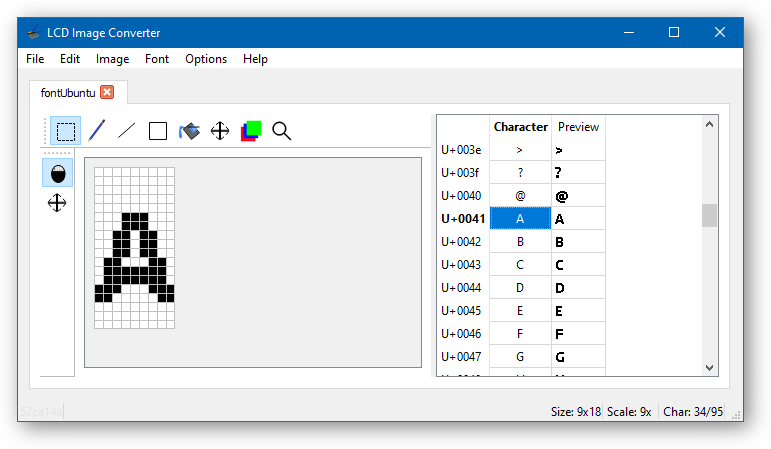Click the Scale: 9x status entry
This screenshot has width=771, height=449.
click(629, 412)
